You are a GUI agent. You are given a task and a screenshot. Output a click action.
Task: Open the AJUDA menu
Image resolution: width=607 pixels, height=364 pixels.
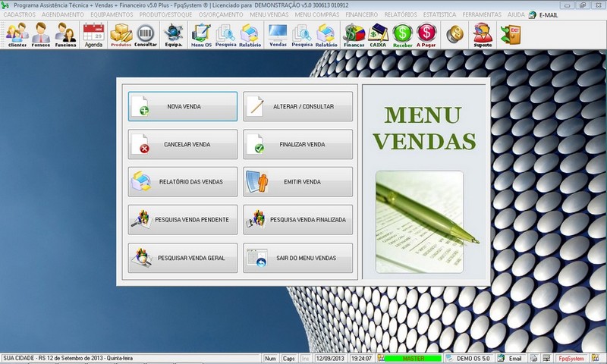click(516, 14)
